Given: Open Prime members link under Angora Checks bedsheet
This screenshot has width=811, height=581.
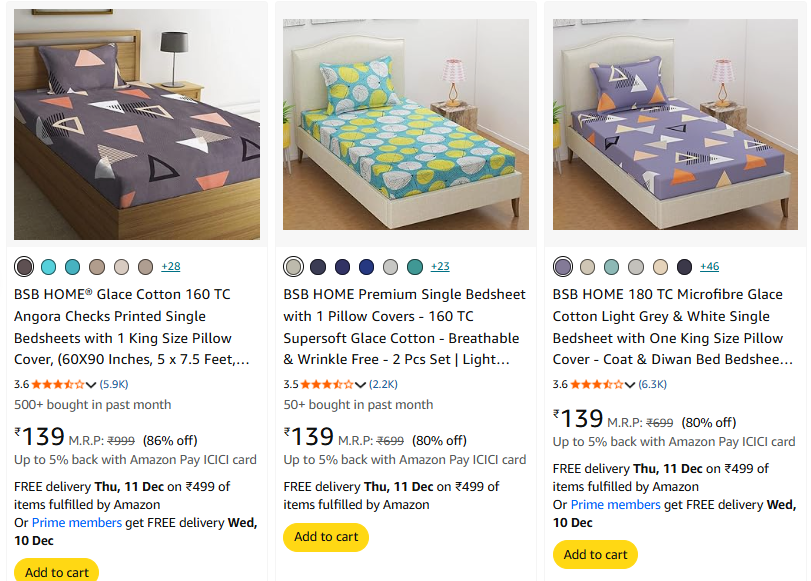Looking at the screenshot, I should coord(77,523).
